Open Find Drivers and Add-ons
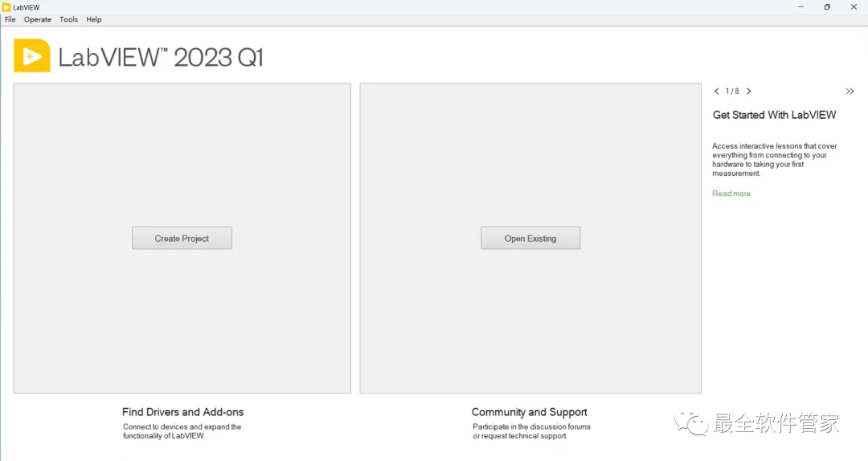The height and width of the screenshot is (461, 868). (182, 412)
